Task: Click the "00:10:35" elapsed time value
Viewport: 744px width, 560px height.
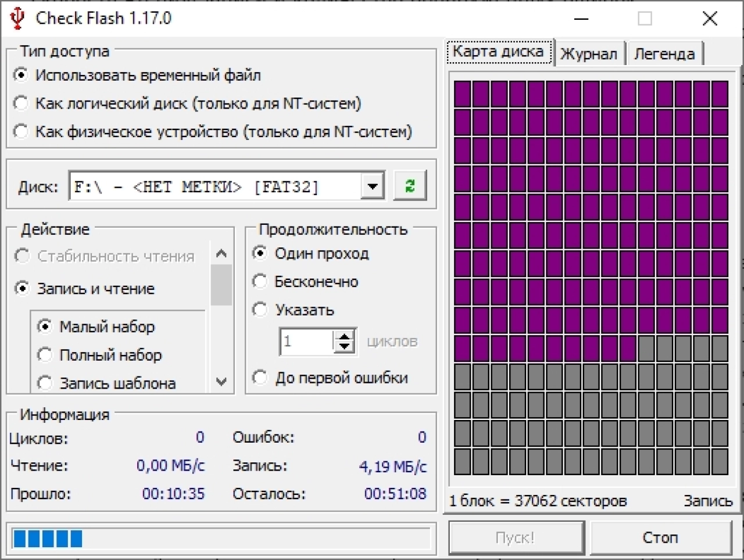Action: [x=173, y=494]
